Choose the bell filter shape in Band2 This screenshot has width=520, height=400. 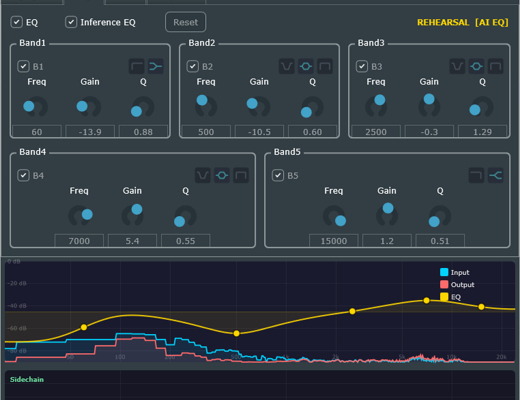point(306,66)
